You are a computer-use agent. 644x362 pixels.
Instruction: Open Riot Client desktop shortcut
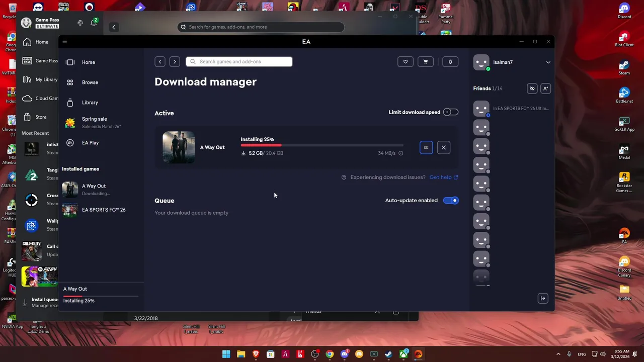tap(624, 39)
